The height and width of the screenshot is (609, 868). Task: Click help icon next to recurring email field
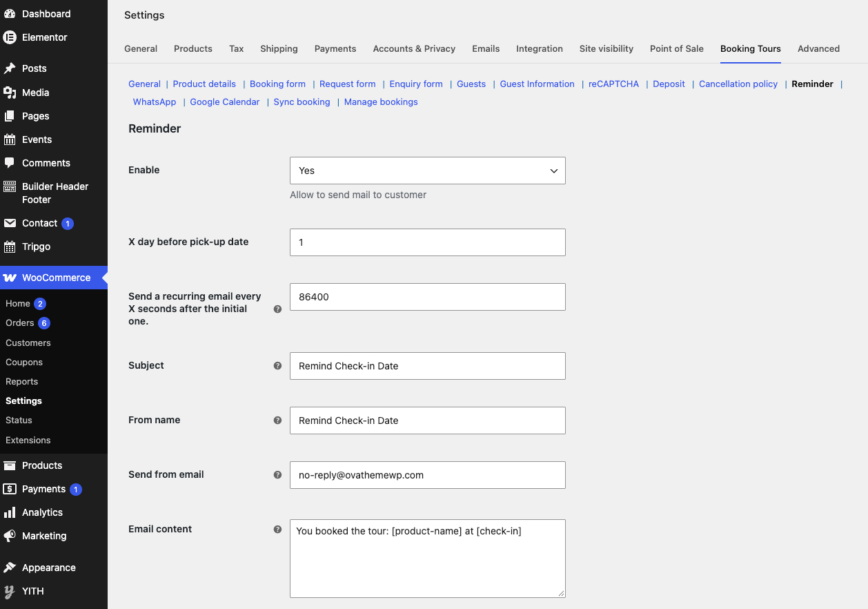coord(277,309)
